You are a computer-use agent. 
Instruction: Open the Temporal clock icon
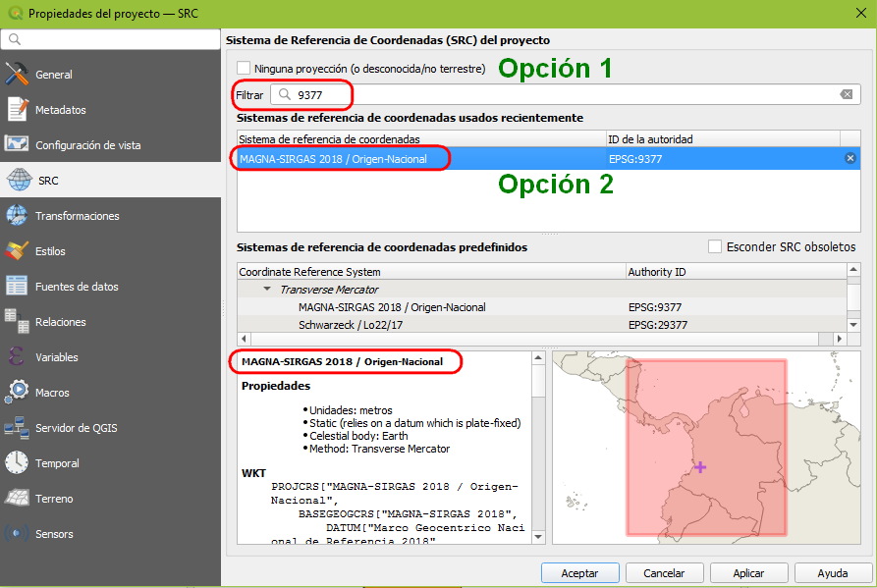coord(17,462)
